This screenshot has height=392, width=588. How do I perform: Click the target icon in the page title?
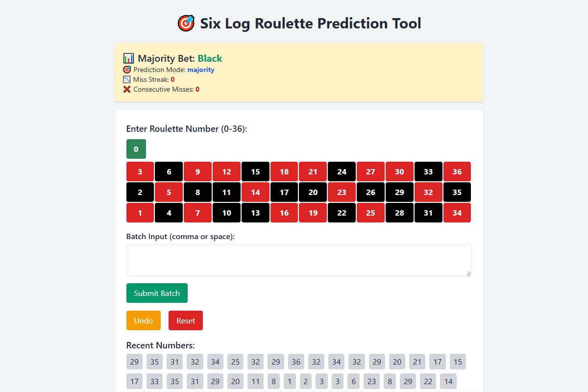tap(187, 23)
